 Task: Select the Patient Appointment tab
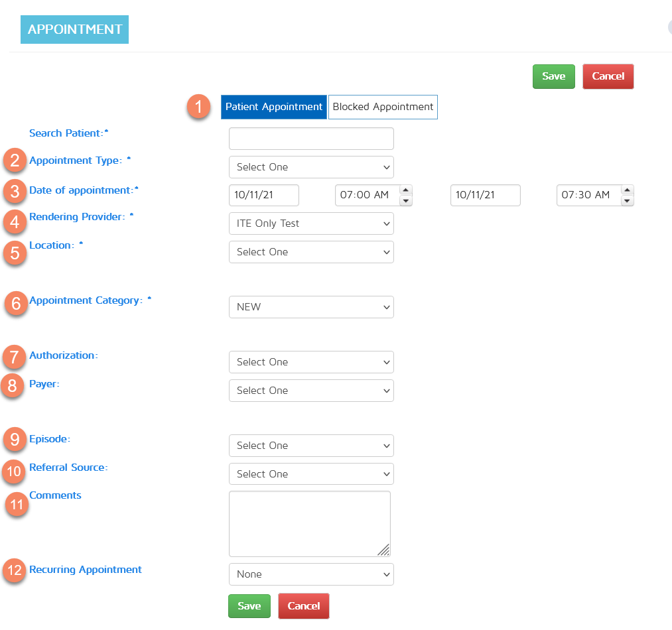pyautogui.click(x=273, y=107)
